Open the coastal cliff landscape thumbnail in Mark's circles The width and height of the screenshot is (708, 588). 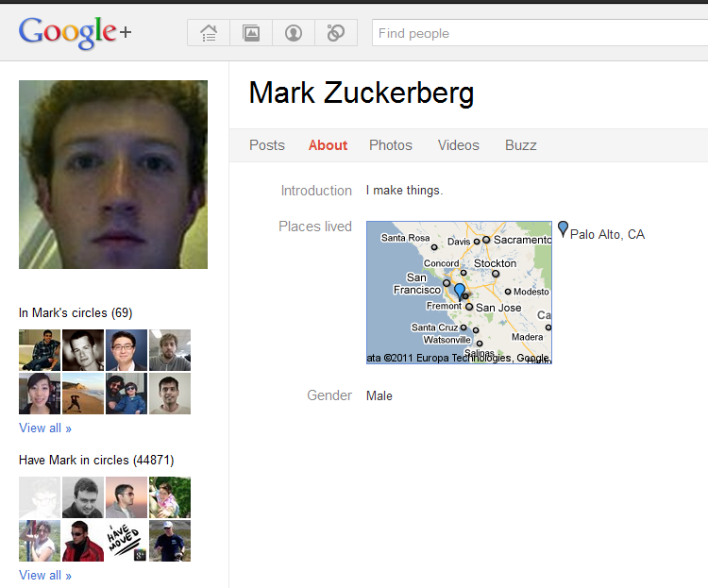coord(83,394)
